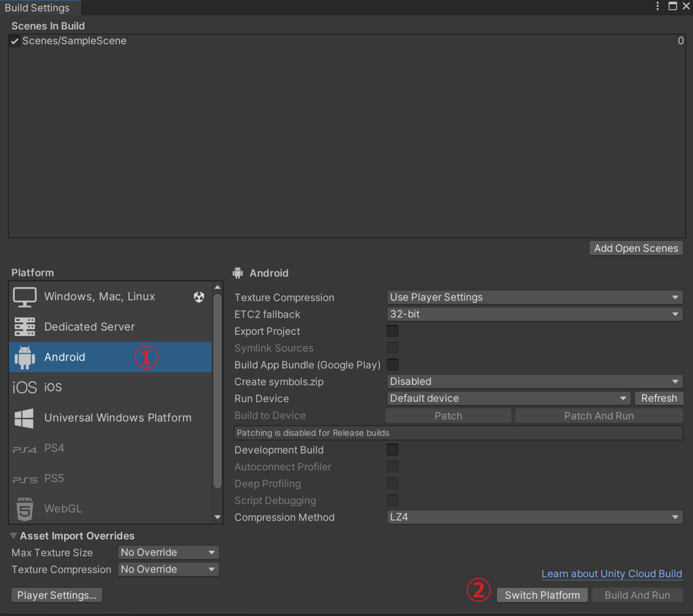This screenshot has width=693, height=616.
Task: Click the Scenes In Build heading
Action: [x=48, y=26]
